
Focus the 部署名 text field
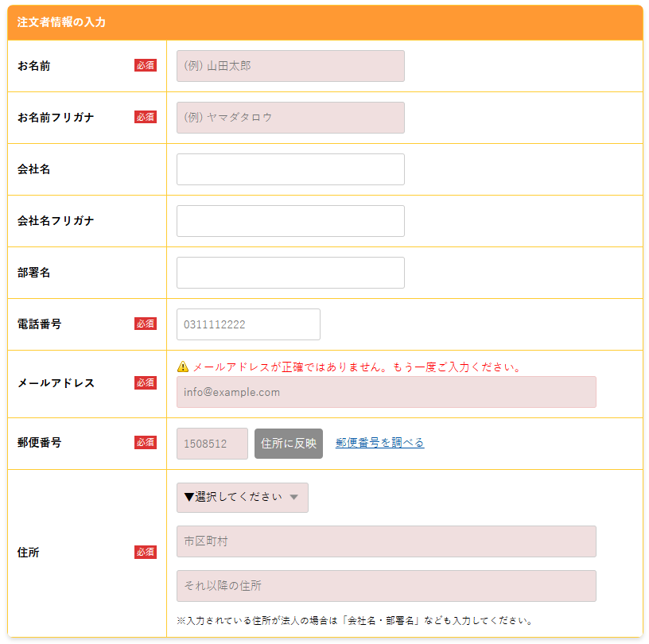pos(290,273)
